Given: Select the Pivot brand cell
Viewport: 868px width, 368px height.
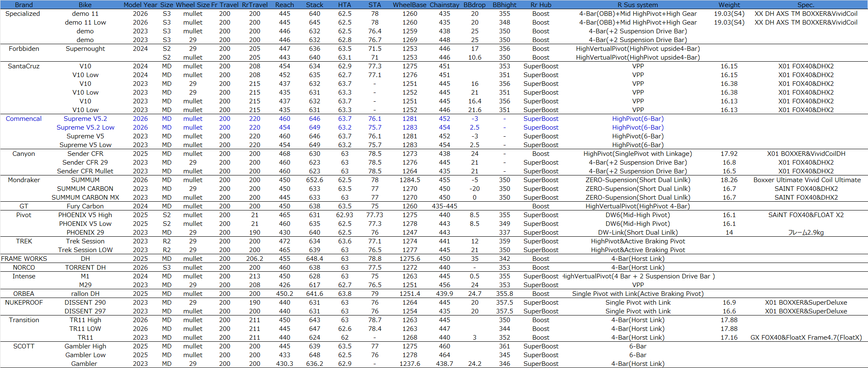Looking at the screenshot, I should tap(24, 215).
